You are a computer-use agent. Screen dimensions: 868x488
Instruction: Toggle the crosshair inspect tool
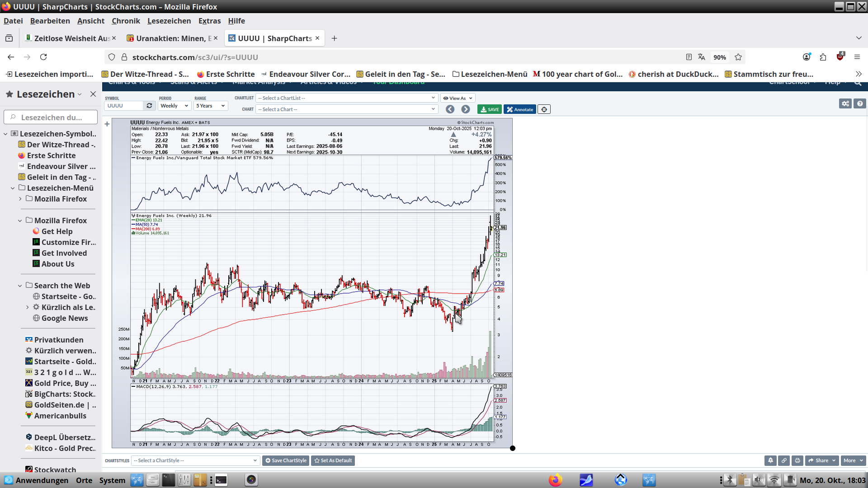544,109
